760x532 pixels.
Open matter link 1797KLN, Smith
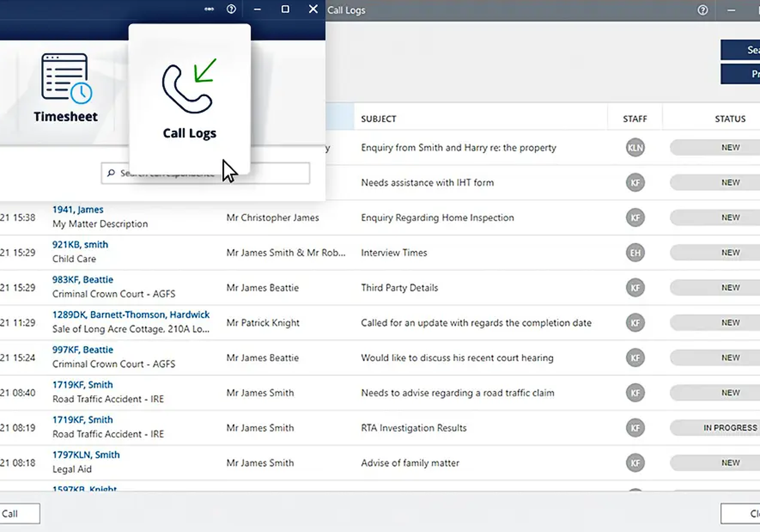point(86,455)
